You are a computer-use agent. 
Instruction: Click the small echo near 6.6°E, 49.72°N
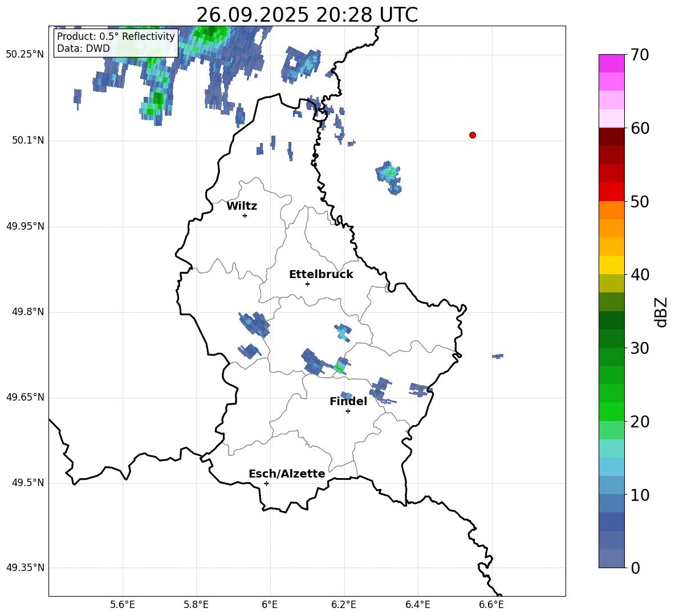click(498, 356)
